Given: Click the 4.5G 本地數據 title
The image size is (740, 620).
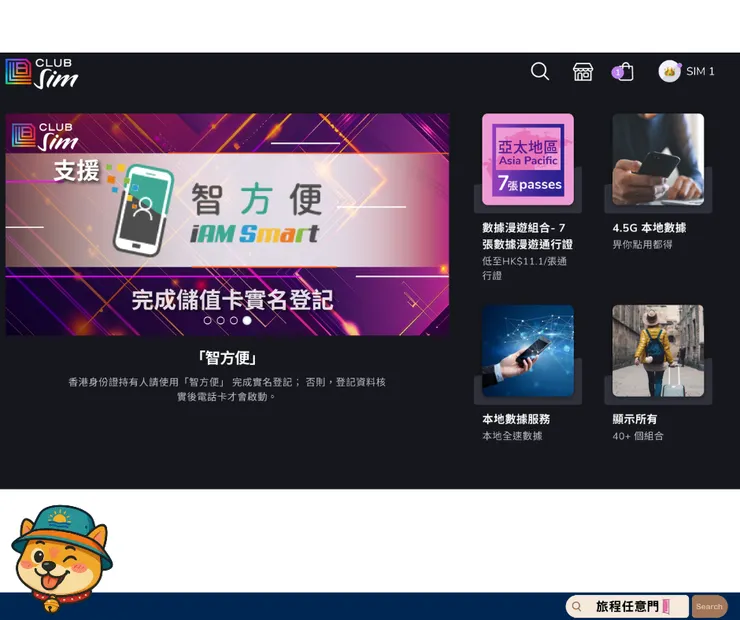Looking at the screenshot, I should pos(649,228).
